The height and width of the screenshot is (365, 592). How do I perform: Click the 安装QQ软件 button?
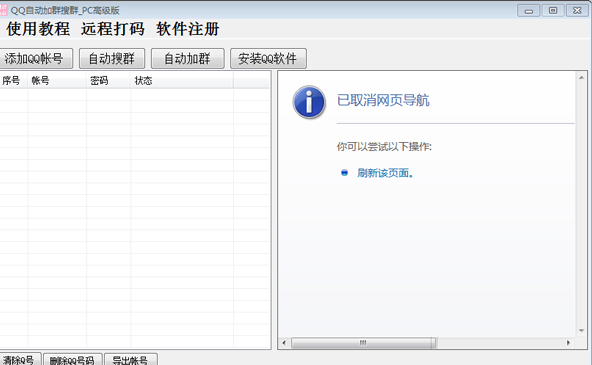(x=268, y=59)
